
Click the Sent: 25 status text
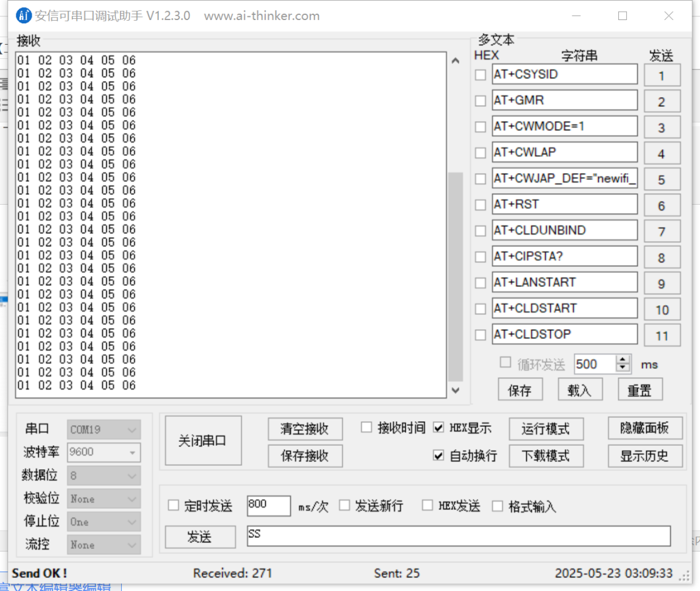coord(397,573)
